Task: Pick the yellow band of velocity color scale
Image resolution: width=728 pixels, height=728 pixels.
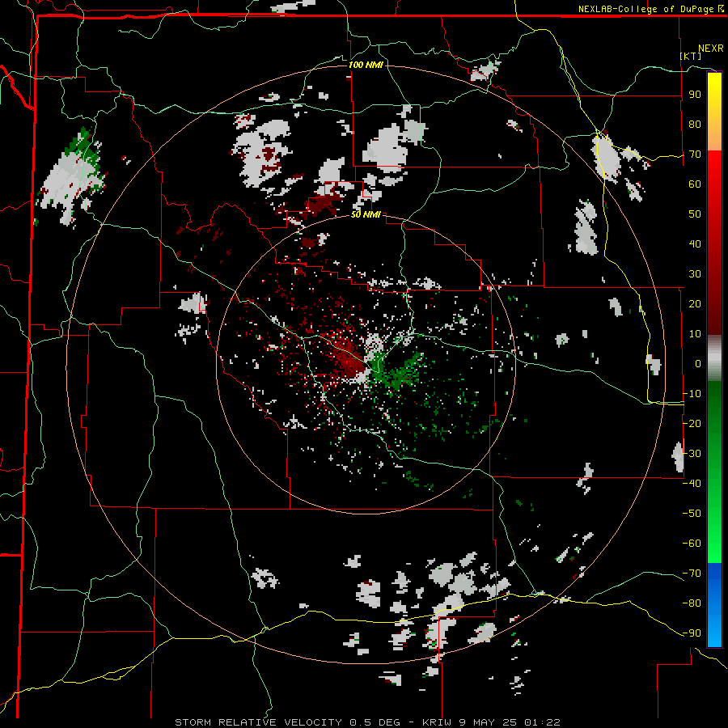Action: coord(714,112)
